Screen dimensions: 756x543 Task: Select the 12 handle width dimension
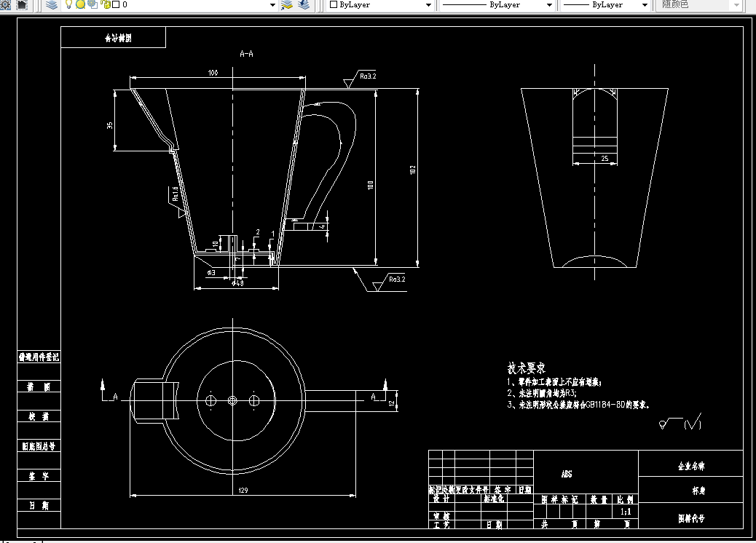click(392, 403)
